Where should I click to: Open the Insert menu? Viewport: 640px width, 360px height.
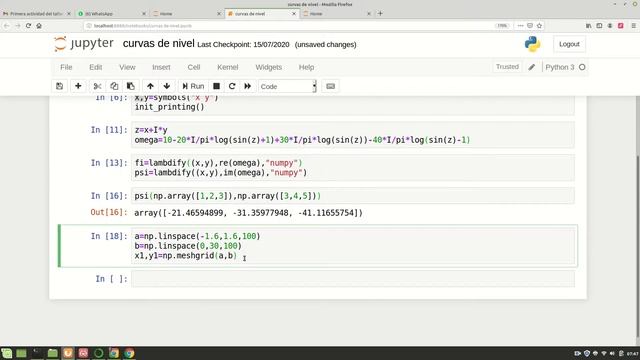tap(161, 67)
